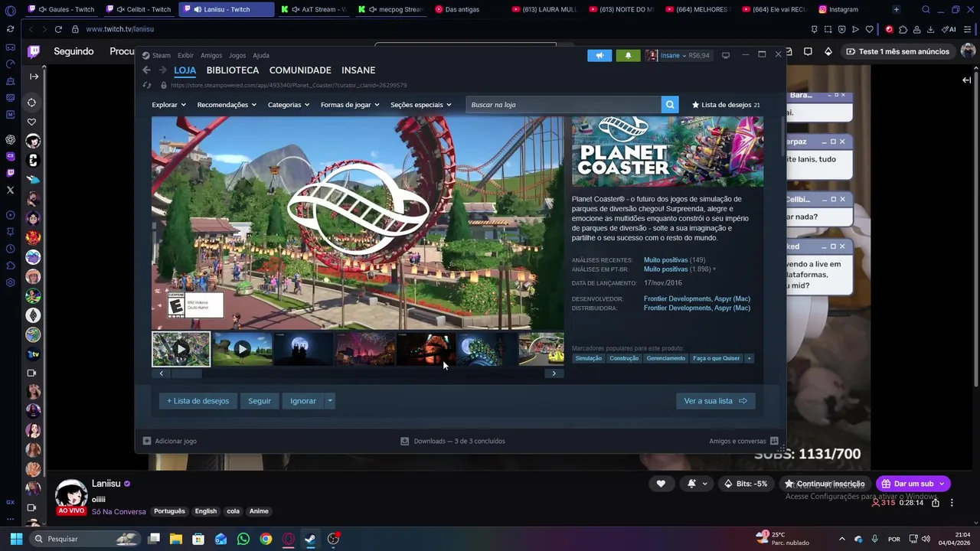Screen dimensions: 980x551
Task: Open browser downloads icon
Action: tap(930, 29)
